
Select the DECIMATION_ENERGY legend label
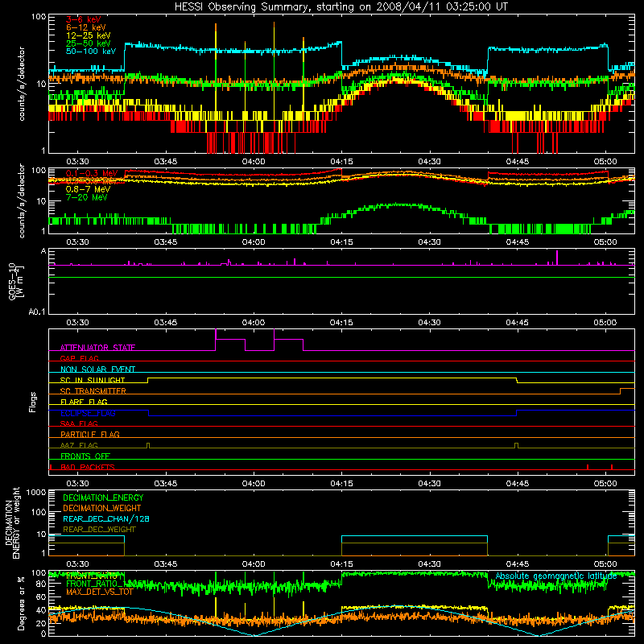click(103, 497)
